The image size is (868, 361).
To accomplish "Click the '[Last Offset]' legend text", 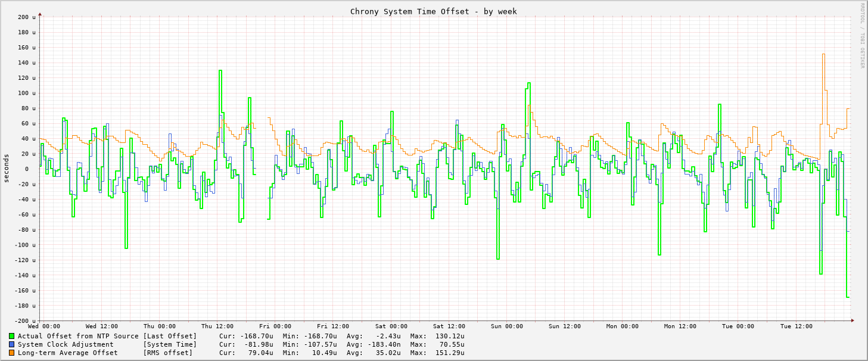I will [x=170, y=336].
